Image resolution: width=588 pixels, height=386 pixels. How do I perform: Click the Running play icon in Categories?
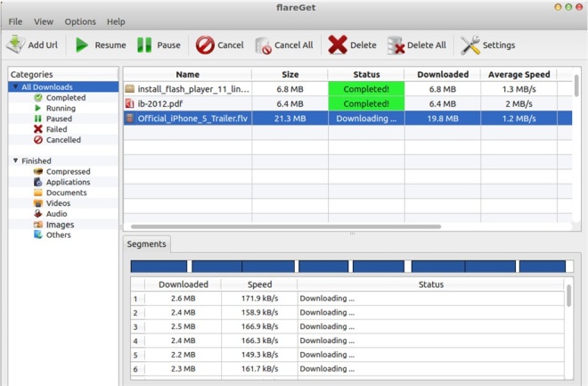click(37, 108)
